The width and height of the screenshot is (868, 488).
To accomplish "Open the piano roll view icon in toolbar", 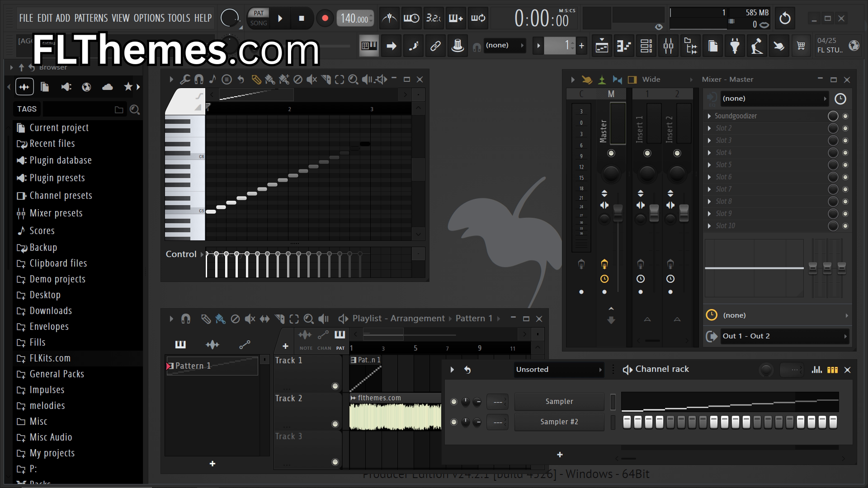I will click(x=624, y=46).
